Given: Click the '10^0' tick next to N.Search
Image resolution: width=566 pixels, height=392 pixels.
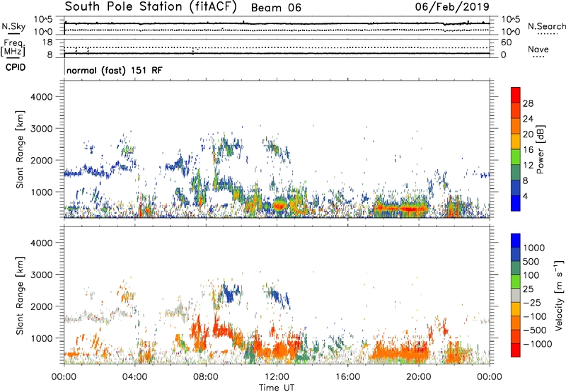Looking at the screenshot, I should [510, 32].
